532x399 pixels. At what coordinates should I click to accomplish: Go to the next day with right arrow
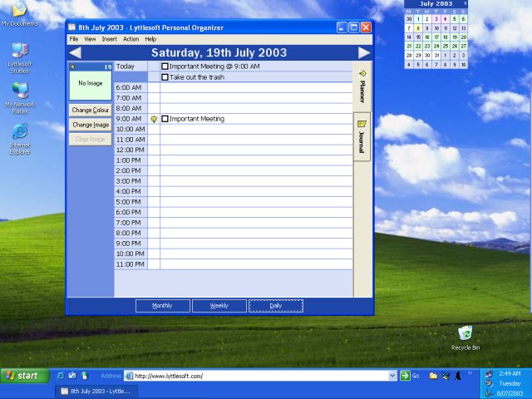(x=364, y=52)
